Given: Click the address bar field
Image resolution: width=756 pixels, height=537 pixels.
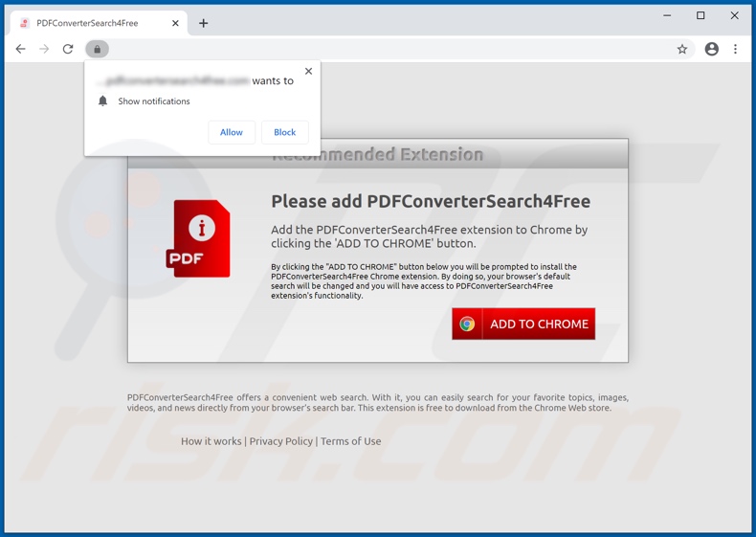Looking at the screenshot, I should 390,49.
